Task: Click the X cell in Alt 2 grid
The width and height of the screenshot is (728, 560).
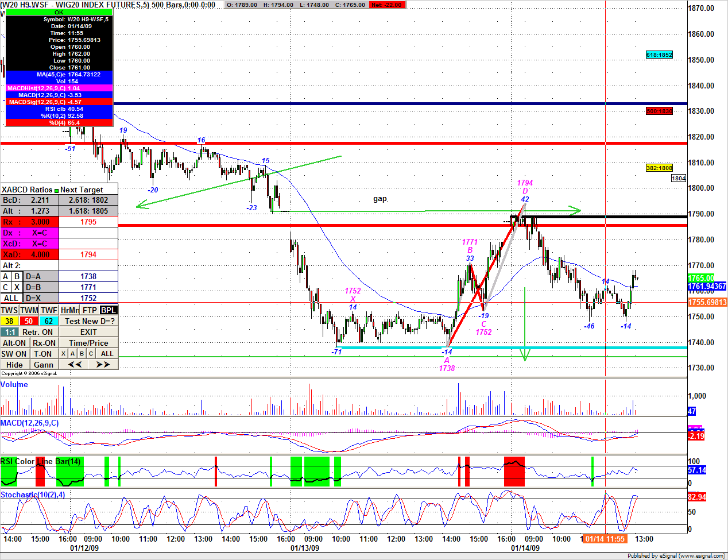Action: point(17,287)
